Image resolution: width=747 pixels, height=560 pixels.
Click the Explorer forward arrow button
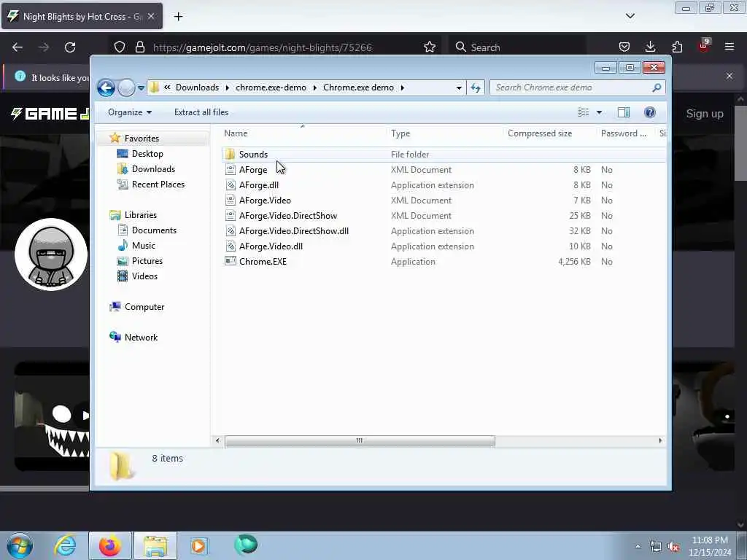click(x=126, y=87)
